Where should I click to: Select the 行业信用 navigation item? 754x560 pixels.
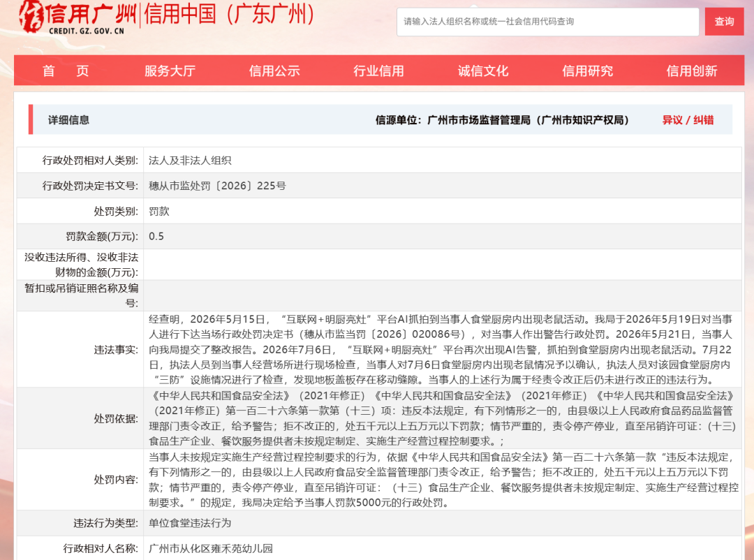point(378,71)
